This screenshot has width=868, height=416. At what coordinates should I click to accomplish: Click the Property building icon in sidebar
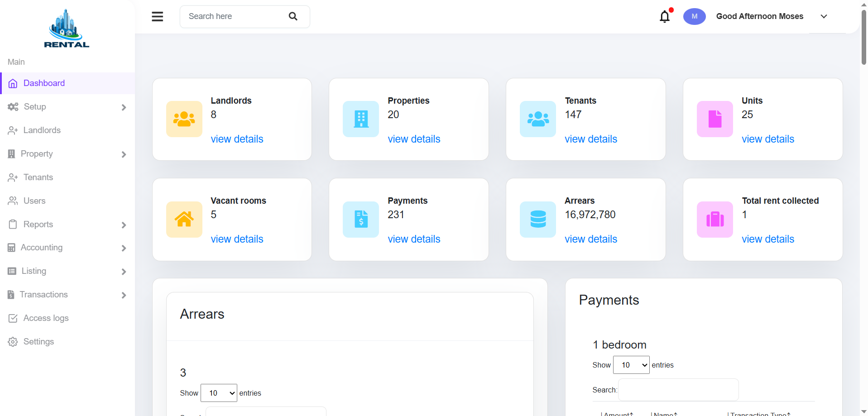[x=12, y=154]
